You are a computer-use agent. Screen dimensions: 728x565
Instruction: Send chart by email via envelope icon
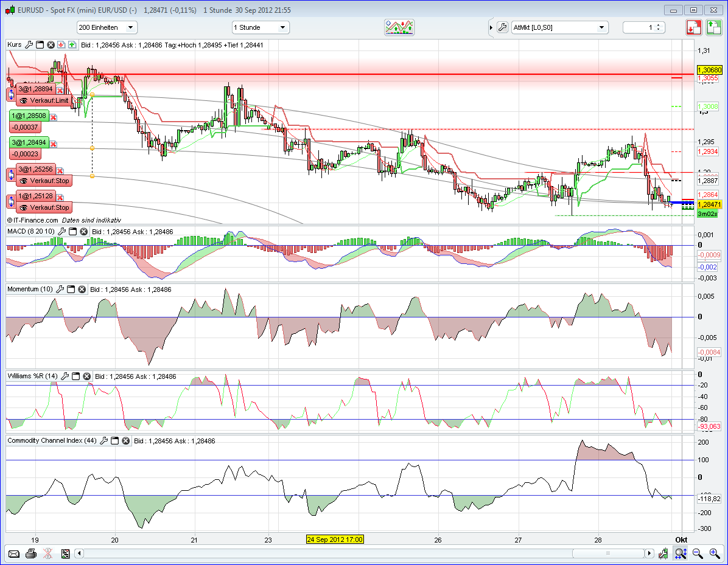point(14,553)
